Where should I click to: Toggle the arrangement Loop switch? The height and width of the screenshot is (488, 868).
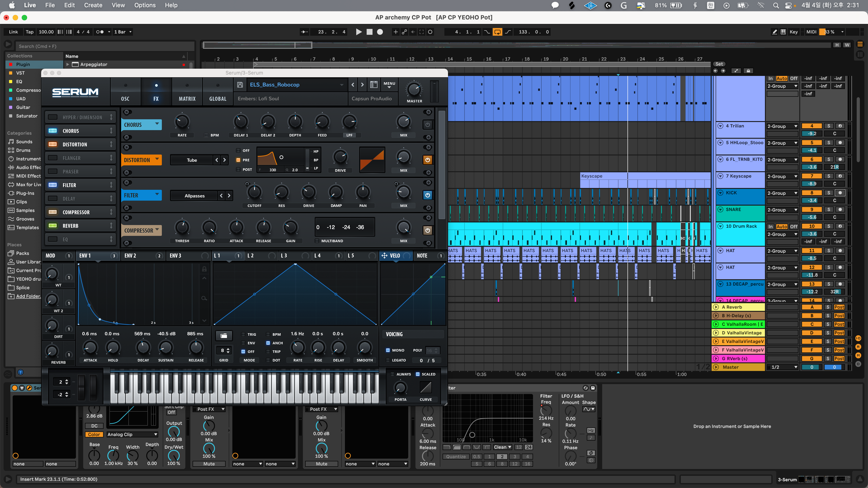point(497,32)
